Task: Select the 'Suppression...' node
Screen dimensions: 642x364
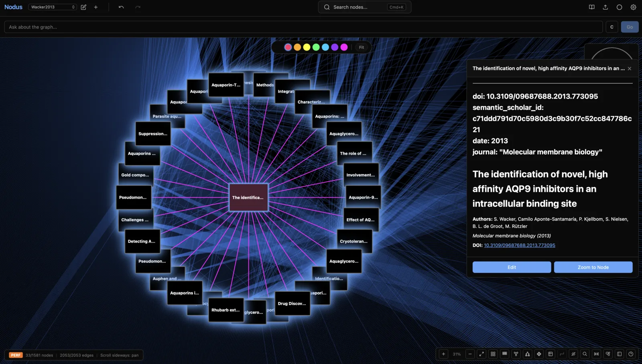Action: click(153, 133)
